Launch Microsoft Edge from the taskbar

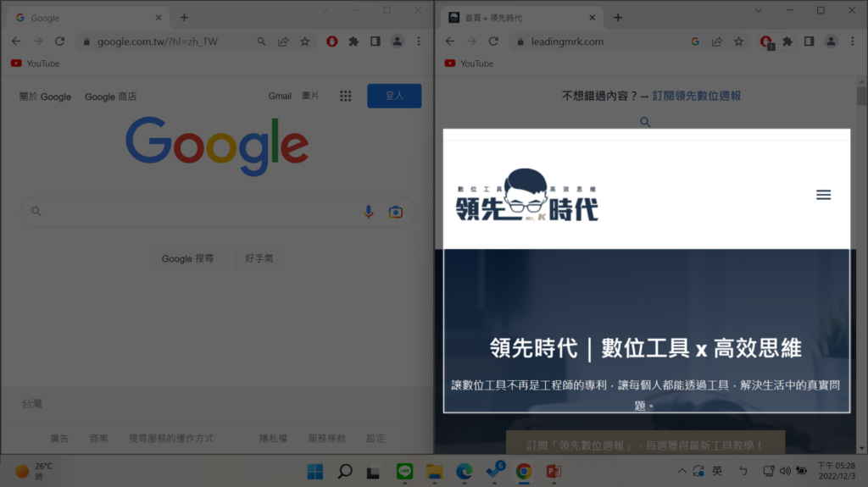(x=464, y=472)
